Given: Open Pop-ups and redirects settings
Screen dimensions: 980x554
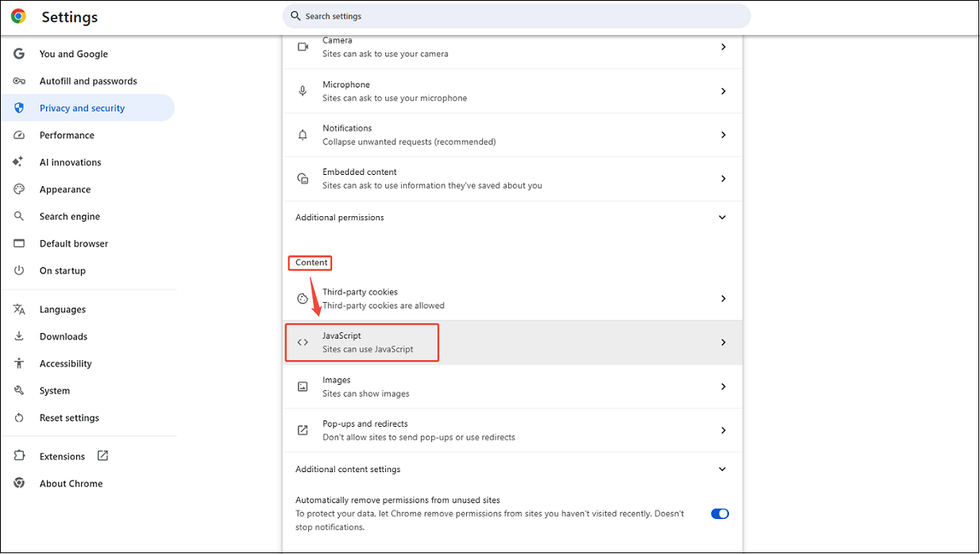Looking at the screenshot, I should click(512, 430).
